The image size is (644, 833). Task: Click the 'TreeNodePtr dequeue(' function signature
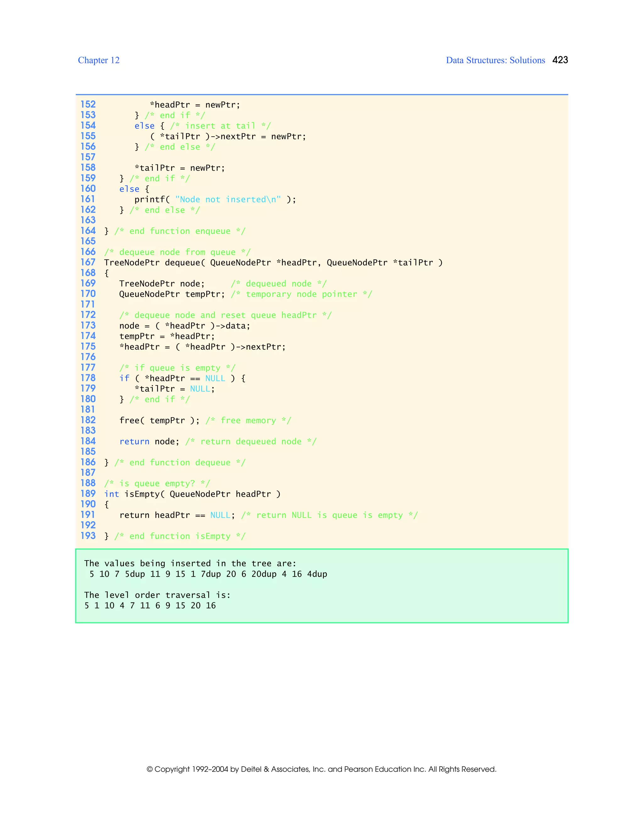(x=273, y=263)
